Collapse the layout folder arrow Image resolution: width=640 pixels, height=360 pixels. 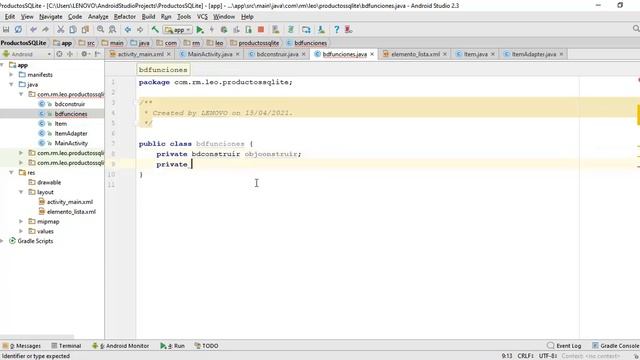pyautogui.click(x=21, y=192)
